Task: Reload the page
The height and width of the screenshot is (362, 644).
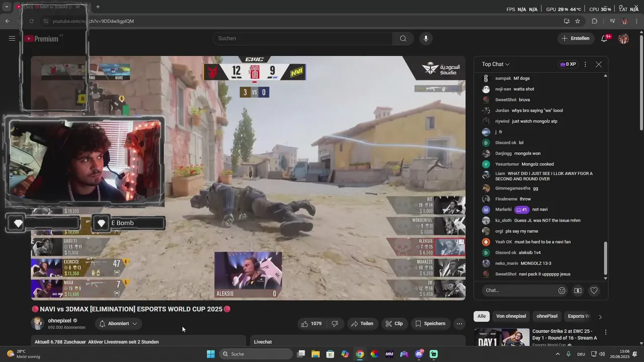Action: [31, 21]
